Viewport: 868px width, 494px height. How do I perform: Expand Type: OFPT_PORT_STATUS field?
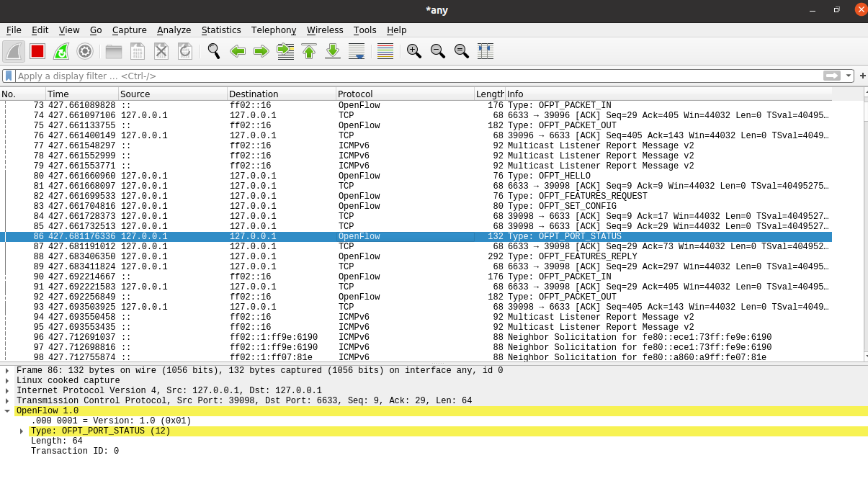click(x=22, y=431)
